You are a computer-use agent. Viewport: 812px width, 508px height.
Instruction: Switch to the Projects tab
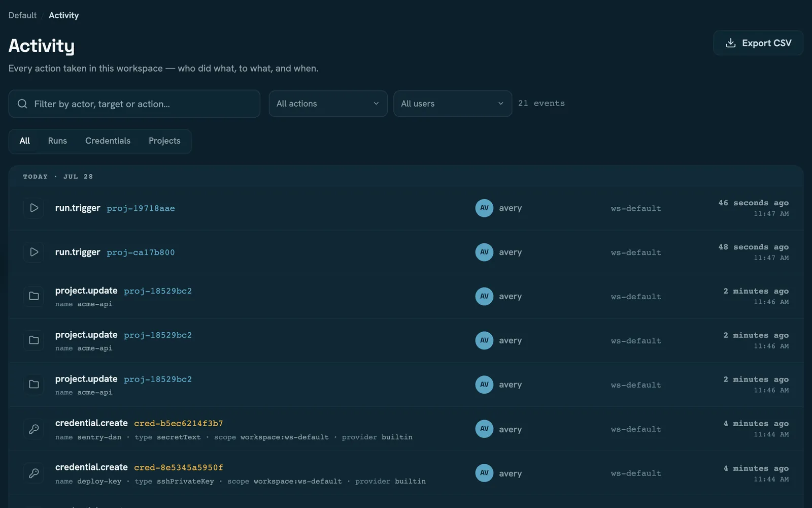164,141
